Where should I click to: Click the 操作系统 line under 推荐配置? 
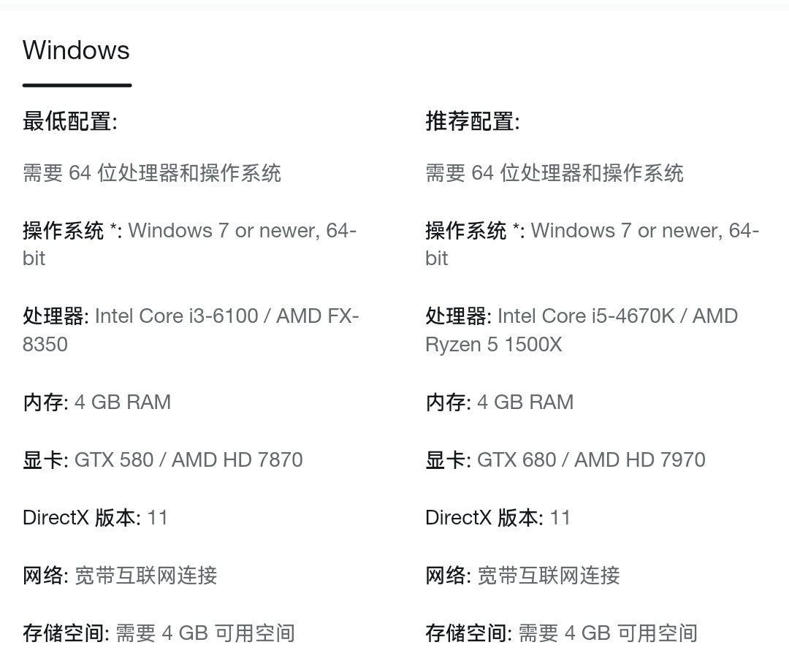tap(592, 232)
